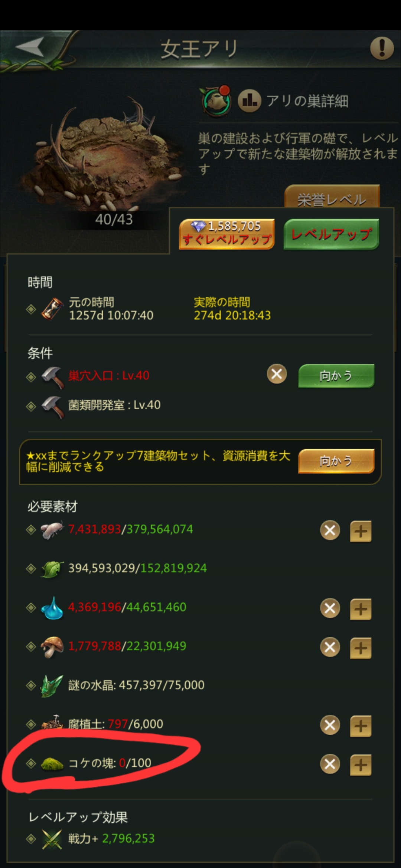
Task: Tap the hourglass original time icon
Action: point(52,309)
